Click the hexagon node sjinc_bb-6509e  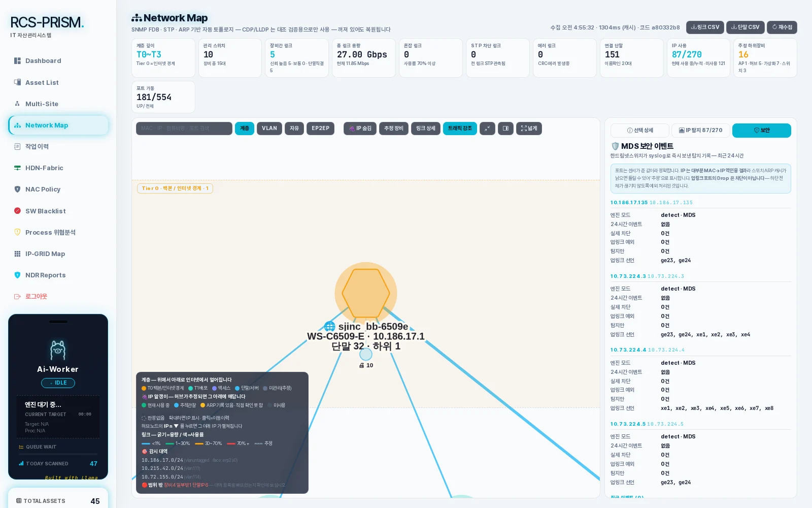(x=366, y=293)
